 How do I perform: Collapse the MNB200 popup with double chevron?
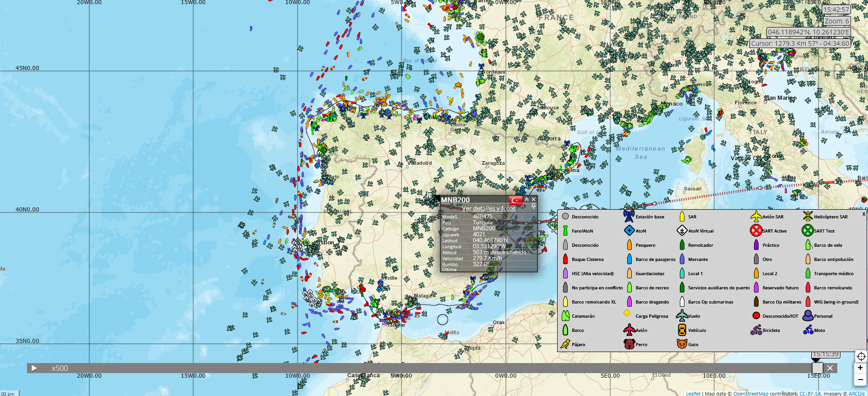[526, 200]
